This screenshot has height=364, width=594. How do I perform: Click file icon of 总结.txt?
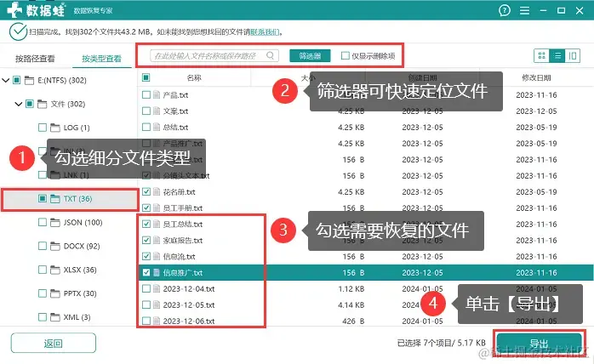click(x=157, y=128)
